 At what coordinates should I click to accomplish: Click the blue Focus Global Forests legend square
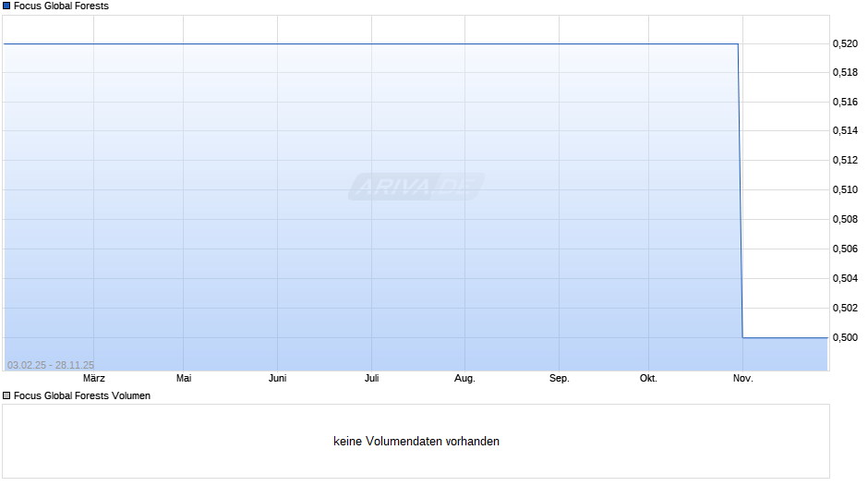point(7,6)
